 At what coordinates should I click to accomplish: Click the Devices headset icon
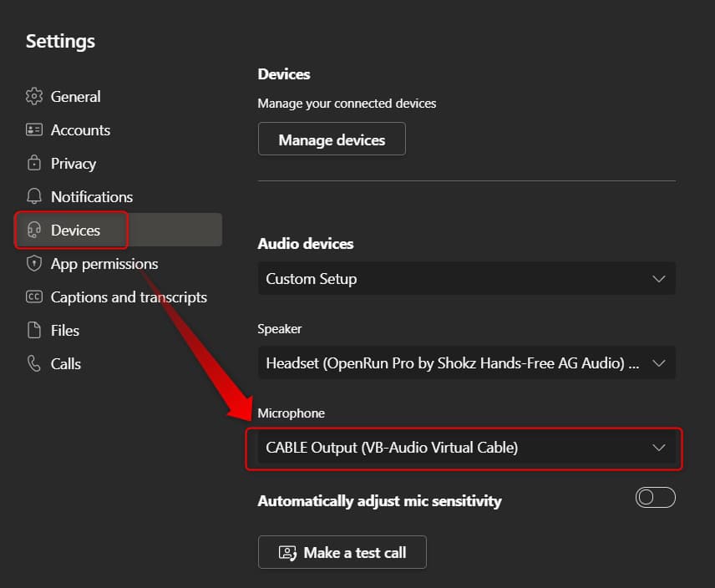pyautogui.click(x=34, y=230)
